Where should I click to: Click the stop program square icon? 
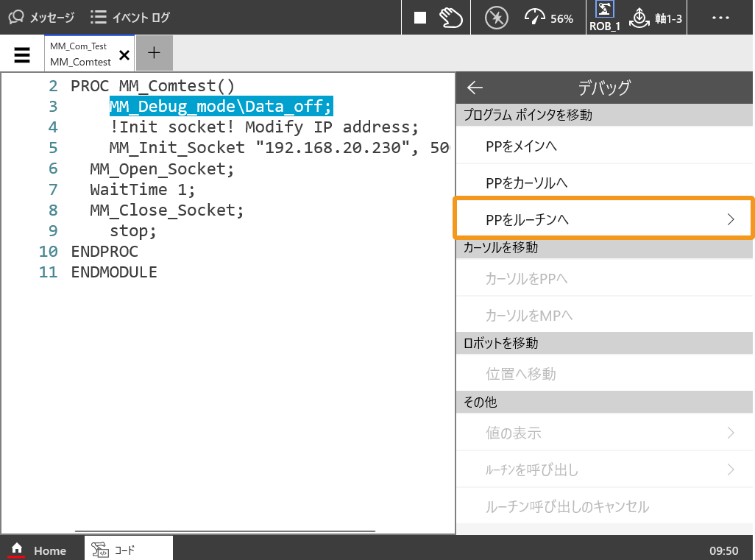[x=420, y=18]
